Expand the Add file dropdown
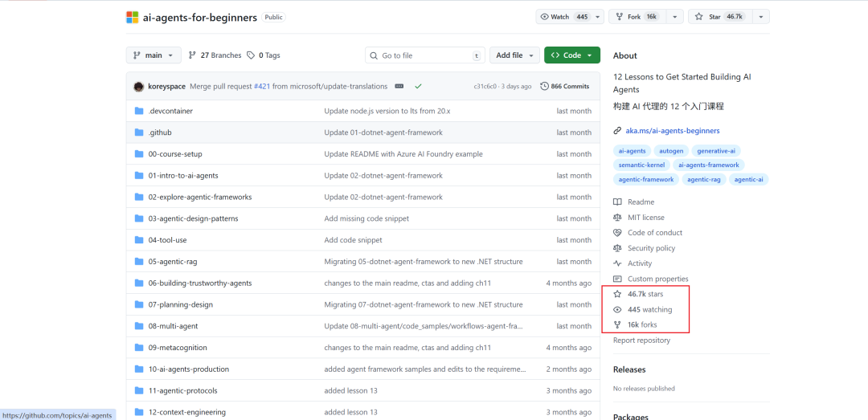 pyautogui.click(x=514, y=55)
